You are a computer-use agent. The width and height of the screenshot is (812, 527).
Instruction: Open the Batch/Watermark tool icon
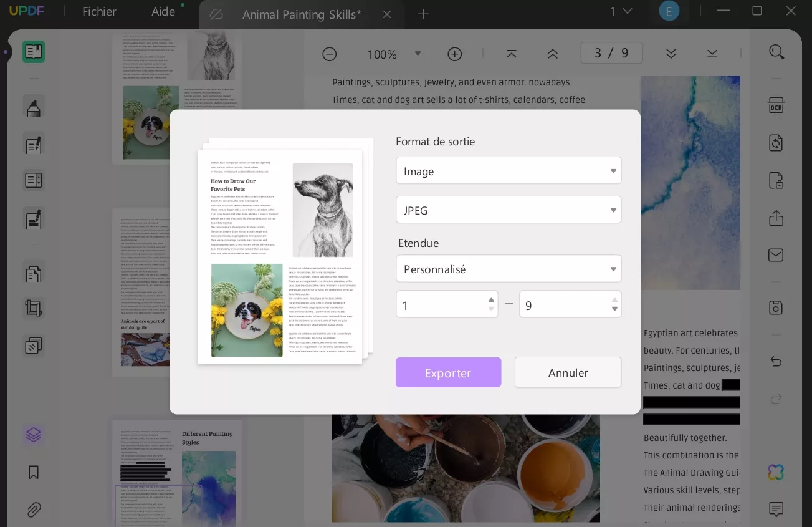point(34,346)
